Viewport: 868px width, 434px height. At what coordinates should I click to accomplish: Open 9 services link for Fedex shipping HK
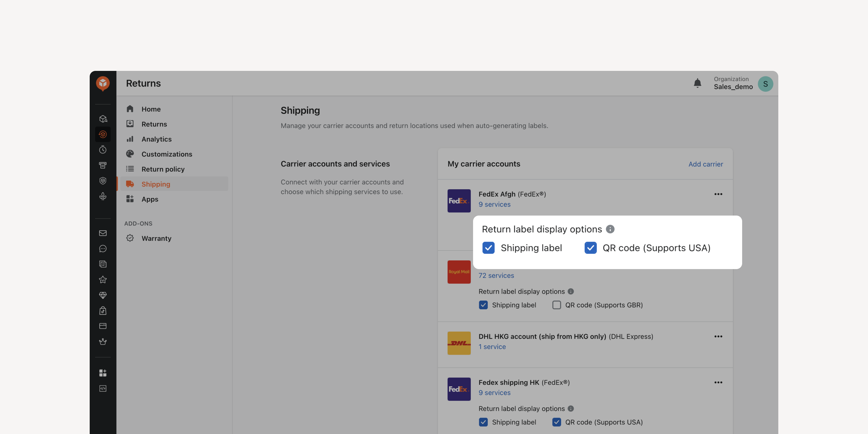(494, 393)
